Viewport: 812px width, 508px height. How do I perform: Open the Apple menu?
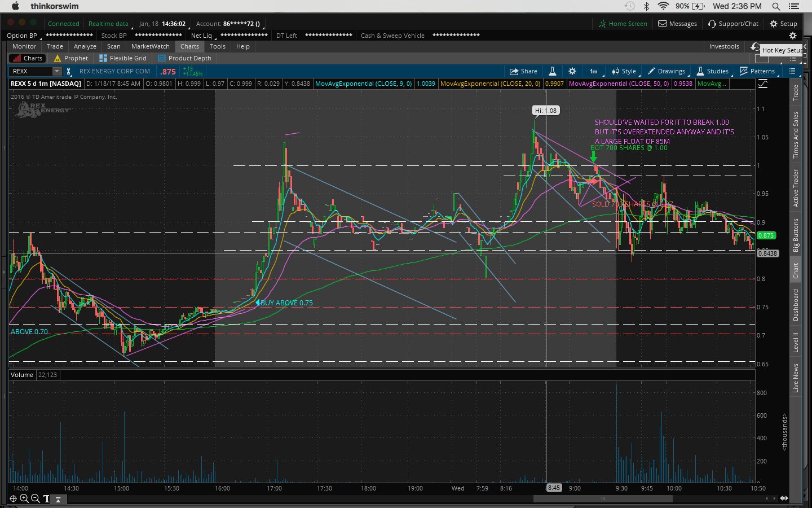pos(15,6)
